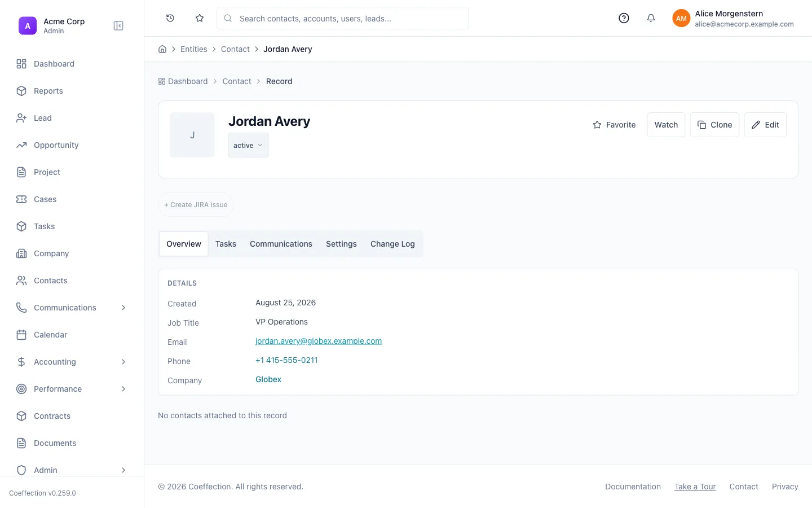Screen dimensions: 812x508
Task: Click Create JIRA issue button
Action: click(x=196, y=205)
